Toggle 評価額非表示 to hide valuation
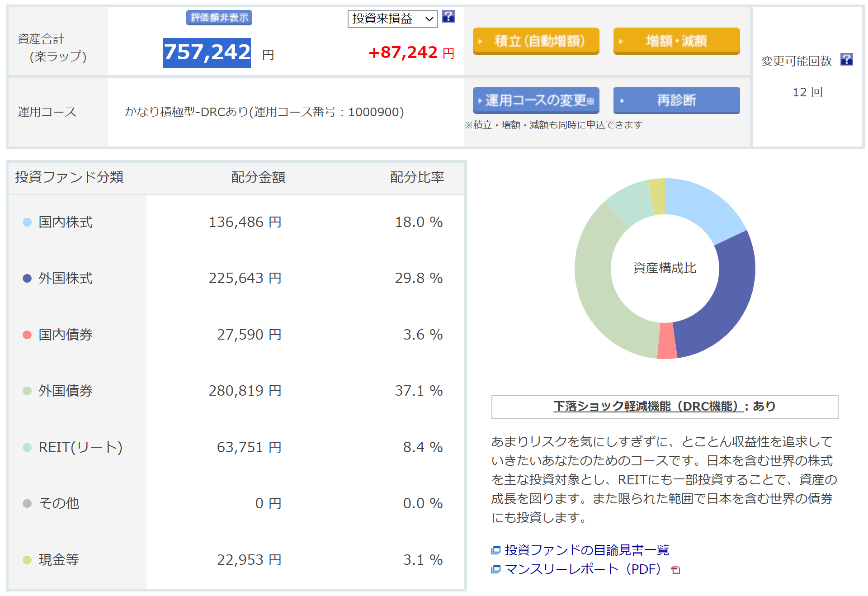Viewport: 868px width, 596px height. click(x=219, y=18)
